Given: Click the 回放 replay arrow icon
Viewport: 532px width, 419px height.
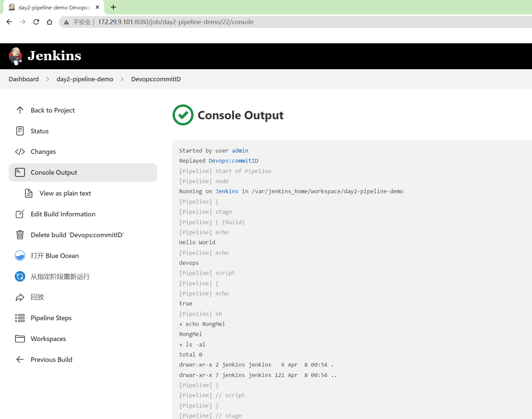Looking at the screenshot, I should click(x=20, y=297).
